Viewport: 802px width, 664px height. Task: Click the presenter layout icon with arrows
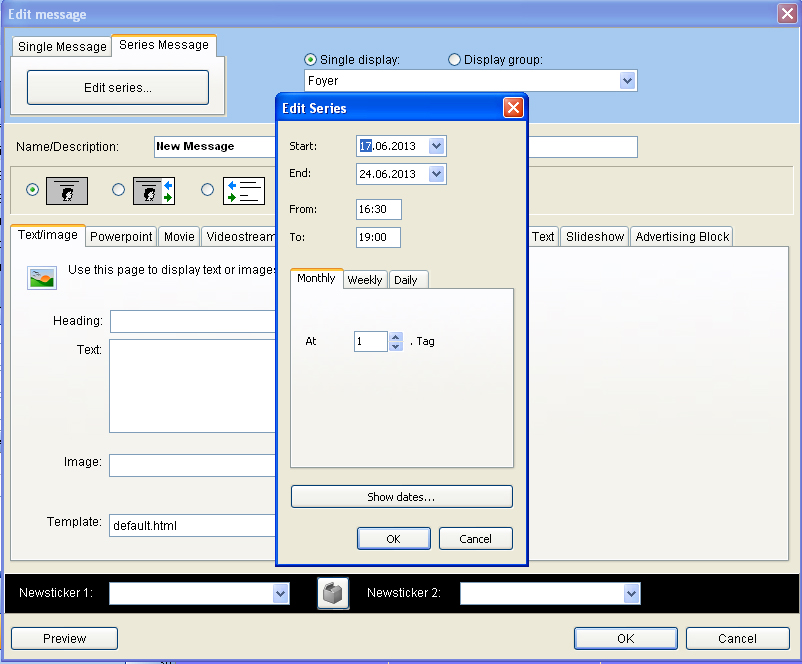153,190
